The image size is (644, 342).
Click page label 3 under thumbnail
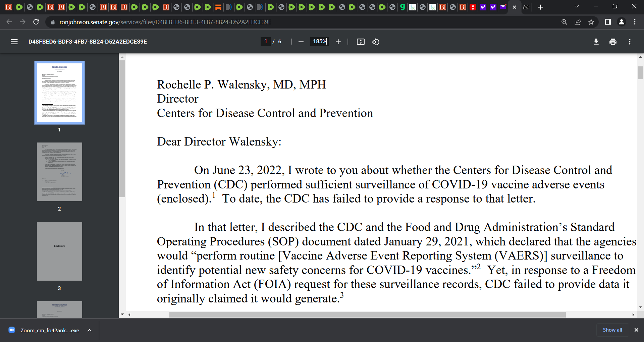[59, 288]
